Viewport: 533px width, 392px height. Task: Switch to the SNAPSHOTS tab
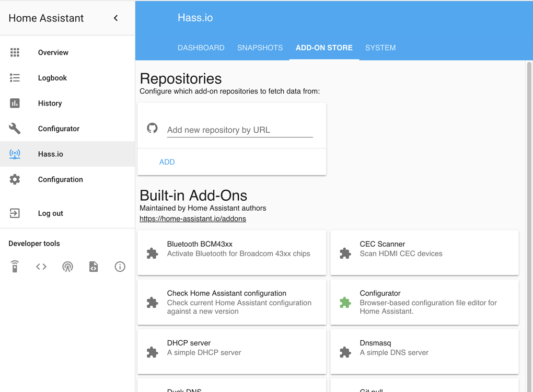(x=260, y=48)
